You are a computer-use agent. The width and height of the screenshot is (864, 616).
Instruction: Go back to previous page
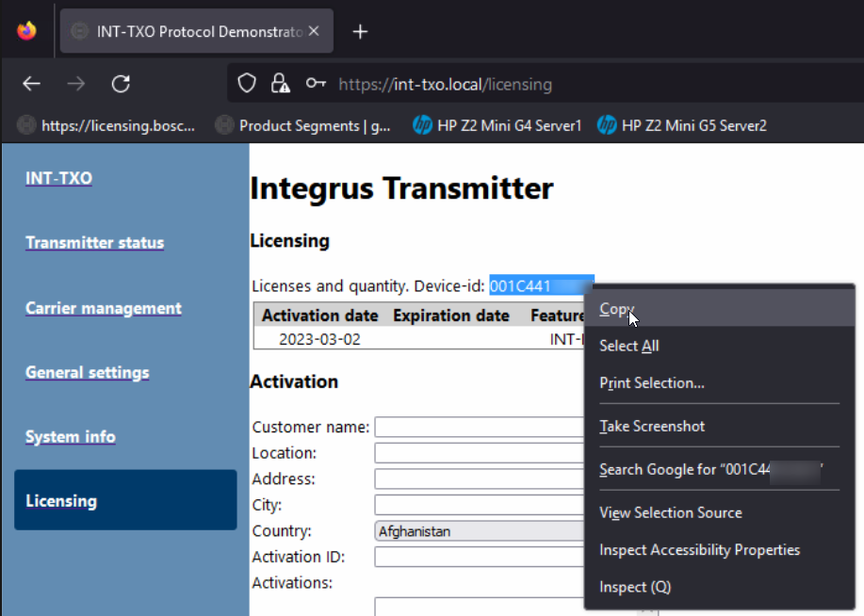pyautogui.click(x=32, y=84)
